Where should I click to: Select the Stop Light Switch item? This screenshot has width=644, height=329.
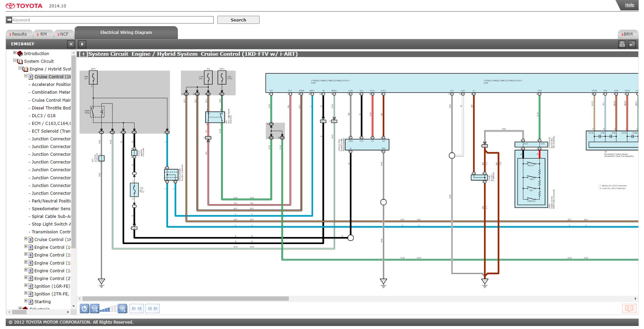(x=51, y=224)
